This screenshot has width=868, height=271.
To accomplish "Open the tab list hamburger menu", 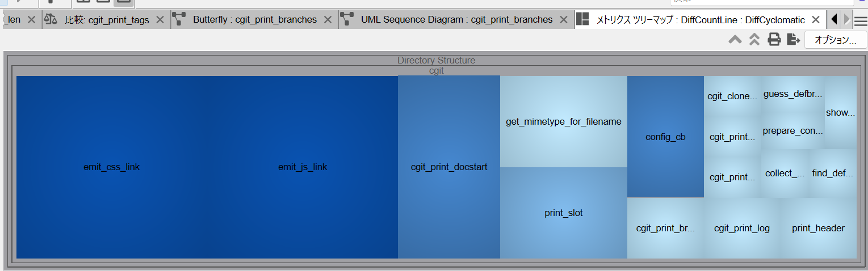I will [861, 21].
